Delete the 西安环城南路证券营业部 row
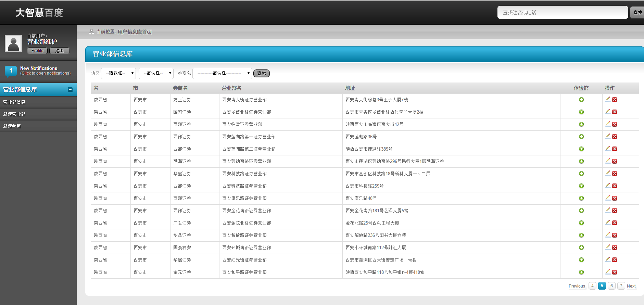The width and height of the screenshot is (644, 305). point(615,247)
